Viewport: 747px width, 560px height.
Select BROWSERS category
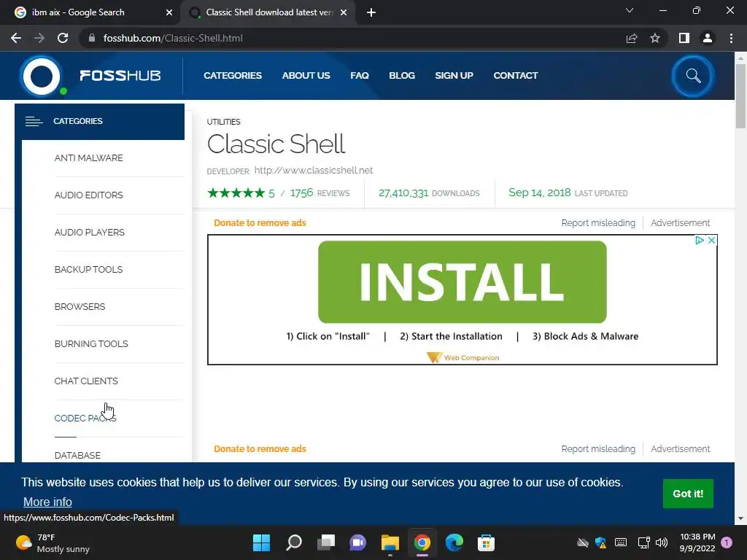click(80, 306)
